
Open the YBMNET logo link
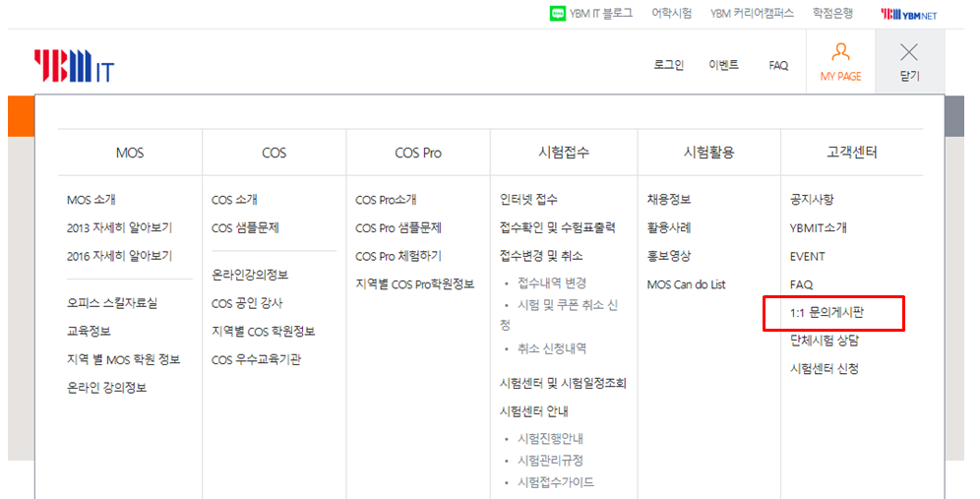[x=909, y=15]
